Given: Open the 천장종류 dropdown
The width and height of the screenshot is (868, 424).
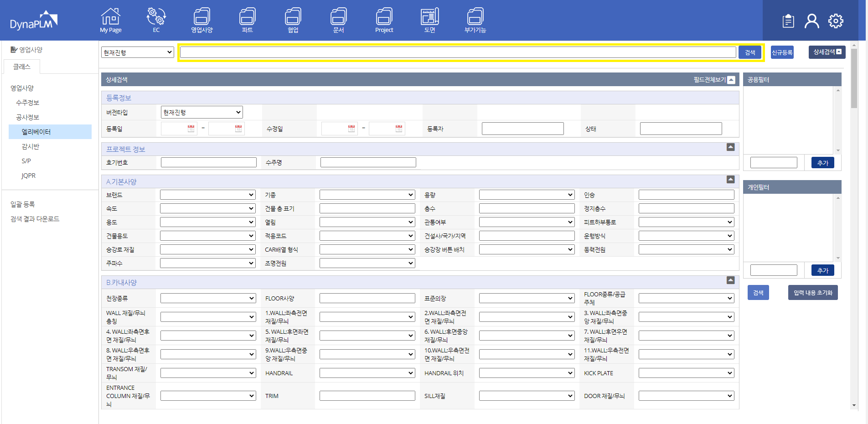Looking at the screenshot, I should [x=208, y=298].
